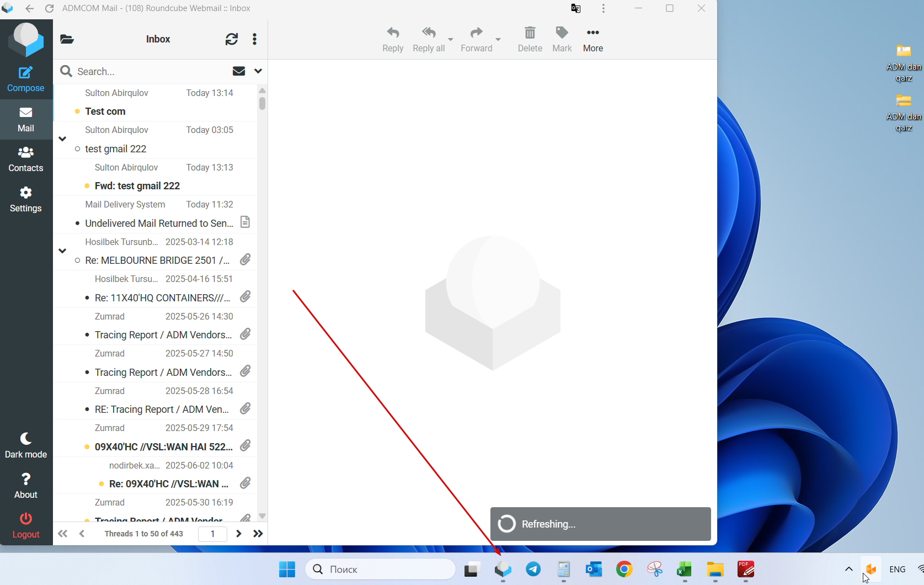Image resolution: width=924 pixels, height=585 pixels.
Task: Open the Forward options dropdown arrow
Action: coord(498,40)
